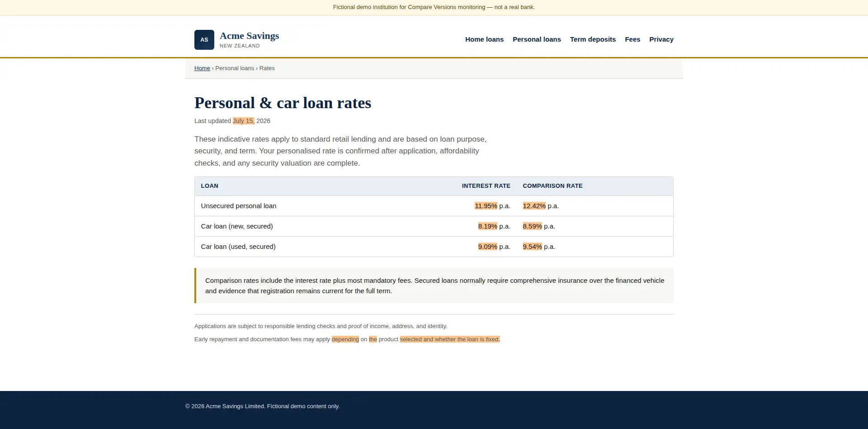
Task: Click the NEW ZEALAND subtitle under logo
Action: coord(240,46)
